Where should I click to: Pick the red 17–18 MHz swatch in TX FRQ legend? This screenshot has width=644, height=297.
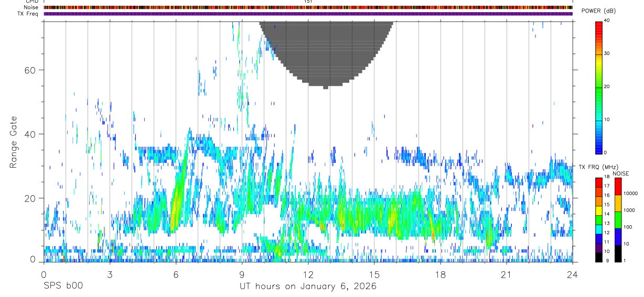click(x=598, y=182)
